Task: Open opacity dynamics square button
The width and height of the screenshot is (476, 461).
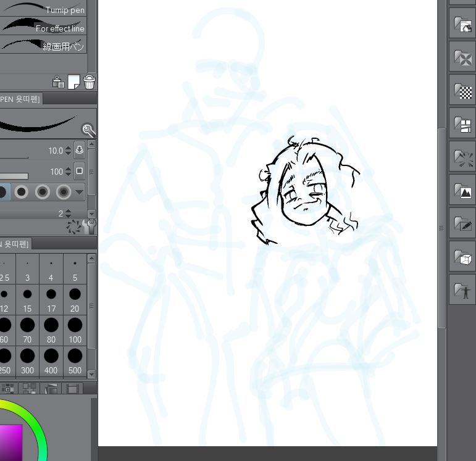Action: click(80, 171)
